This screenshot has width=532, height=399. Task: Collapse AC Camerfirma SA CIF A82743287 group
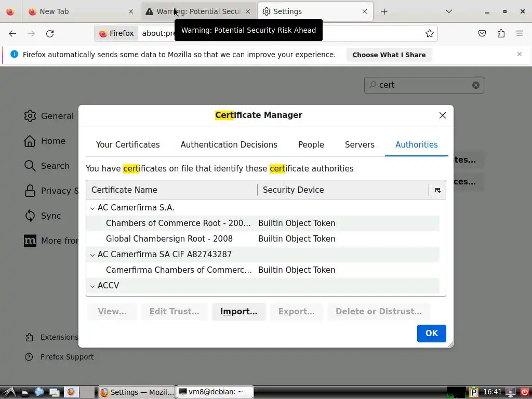(x=92, y=255)
